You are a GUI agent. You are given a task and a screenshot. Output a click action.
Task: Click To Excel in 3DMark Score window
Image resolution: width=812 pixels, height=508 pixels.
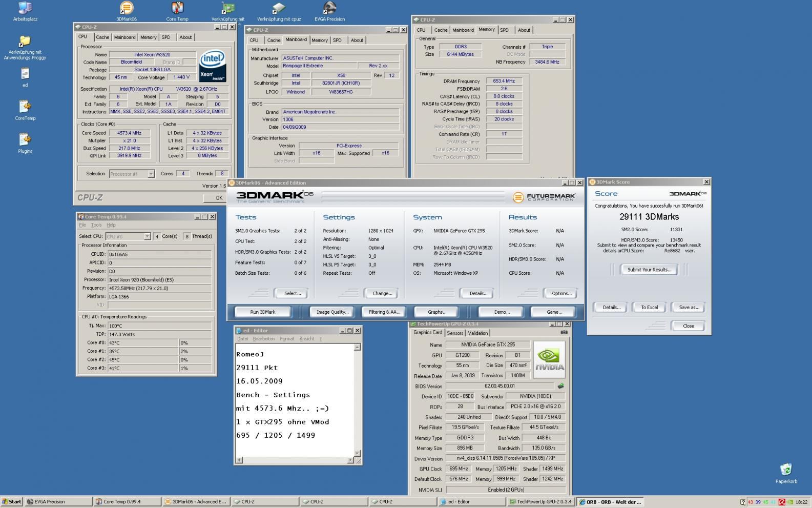pyautogui.click(x=649, y=307)
